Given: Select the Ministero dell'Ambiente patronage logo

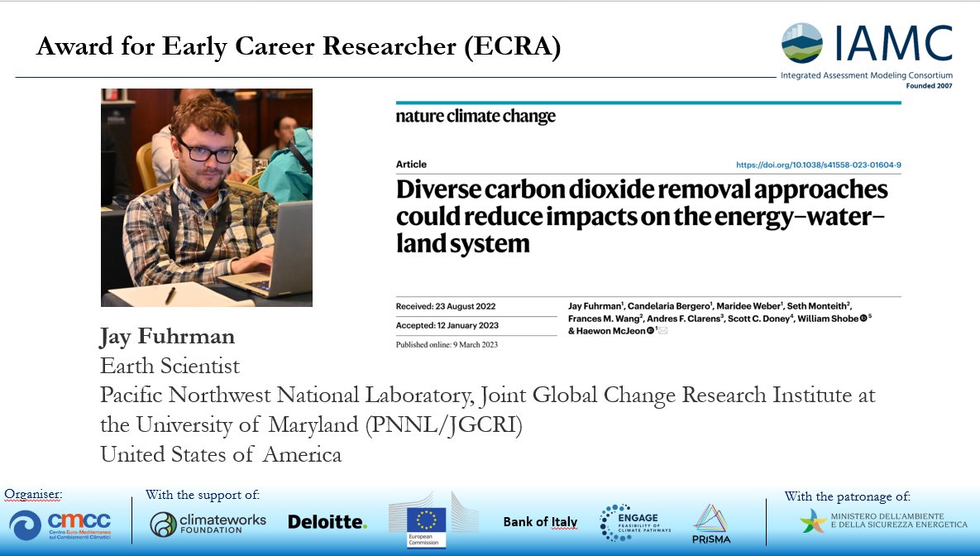Looking at the screenshot, I should 882,521.
